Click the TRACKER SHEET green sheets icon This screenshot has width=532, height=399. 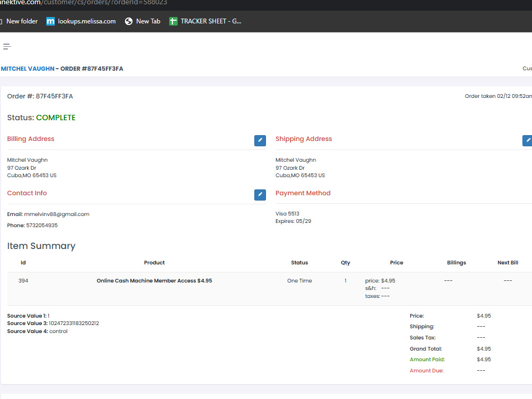point(173,21)
